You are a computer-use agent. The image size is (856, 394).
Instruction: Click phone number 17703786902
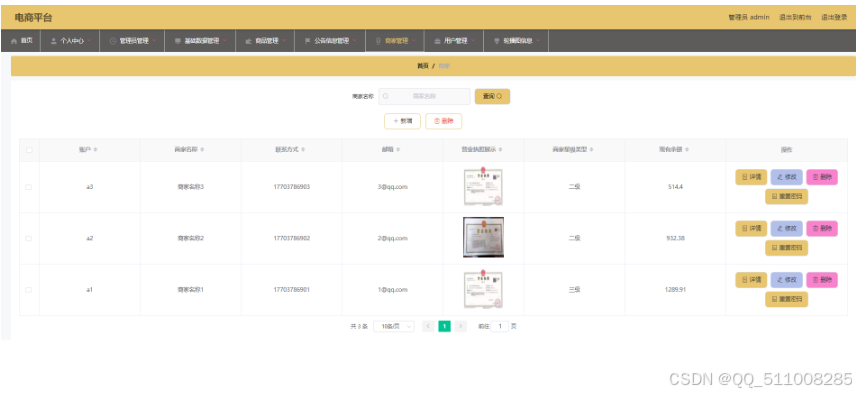[292, 238]
